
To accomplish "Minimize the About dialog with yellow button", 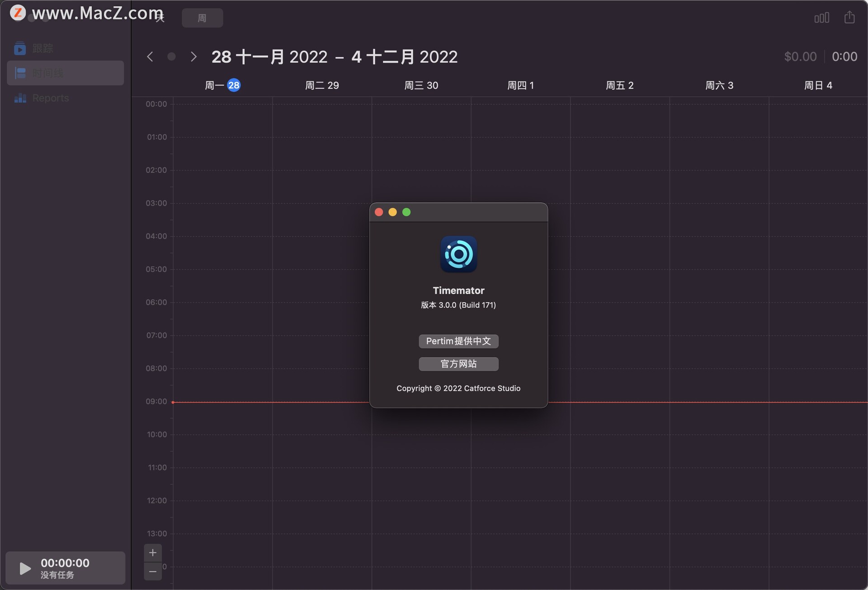I will [392, 212].
